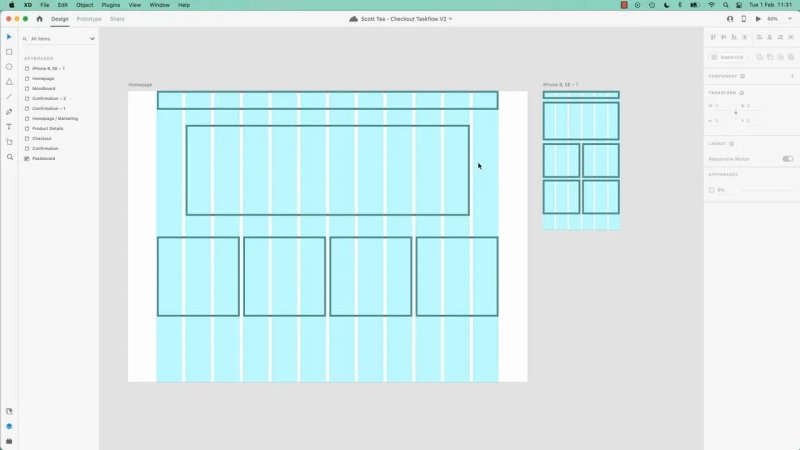Select the Select arrow tool
The width and height of the screenshot is (800, 450).
[9, 37]
